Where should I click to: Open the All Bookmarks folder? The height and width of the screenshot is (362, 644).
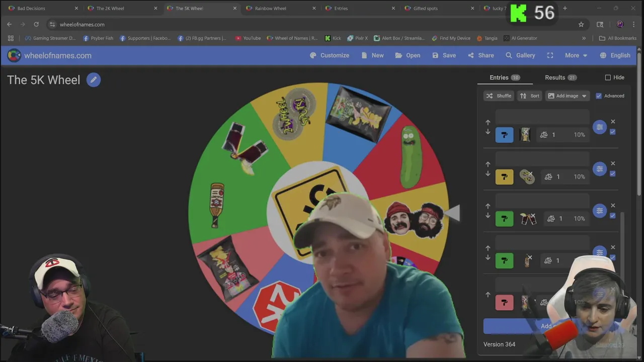click(618, 38)
